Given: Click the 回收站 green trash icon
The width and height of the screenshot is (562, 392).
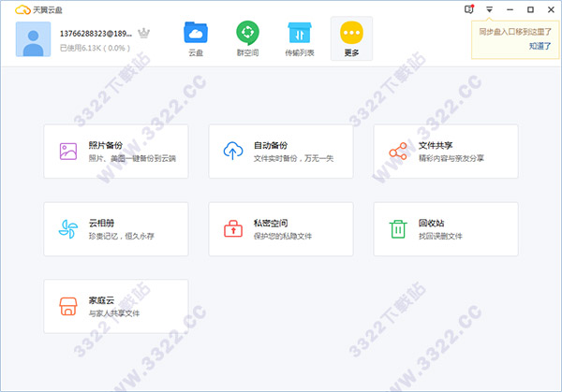Looking at the screenshot, I should 398,229.
